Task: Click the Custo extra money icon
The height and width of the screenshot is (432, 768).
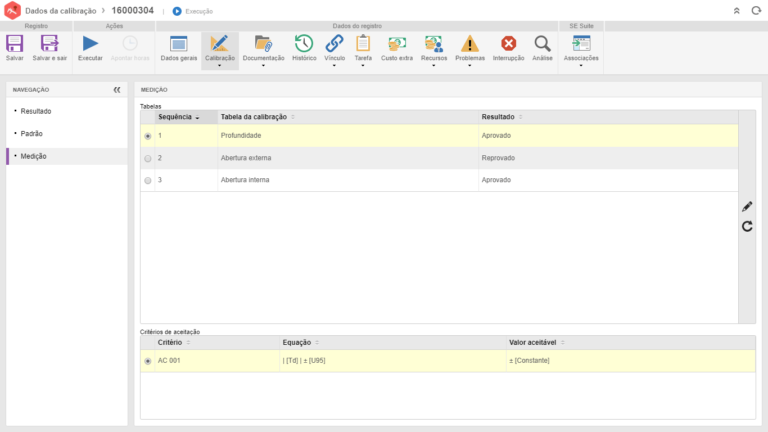Action: click(397, 44)
